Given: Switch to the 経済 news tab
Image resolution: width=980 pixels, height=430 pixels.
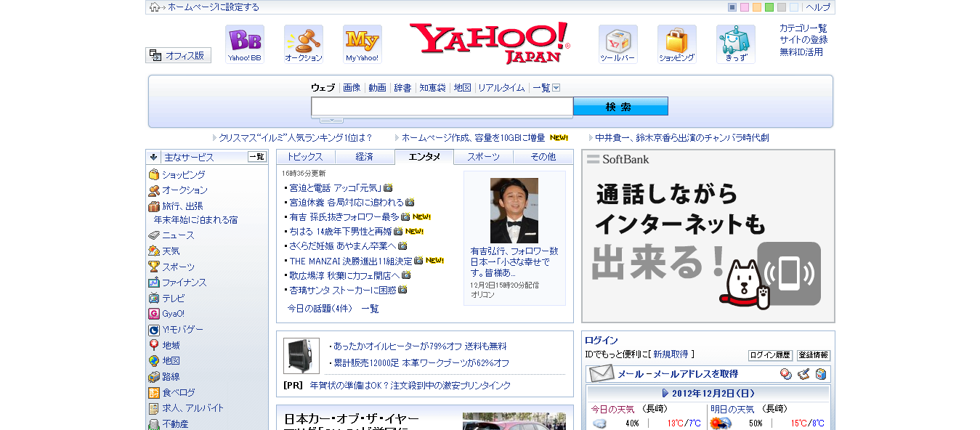Looking at the screenshot, I should click(x=365, y=157).
